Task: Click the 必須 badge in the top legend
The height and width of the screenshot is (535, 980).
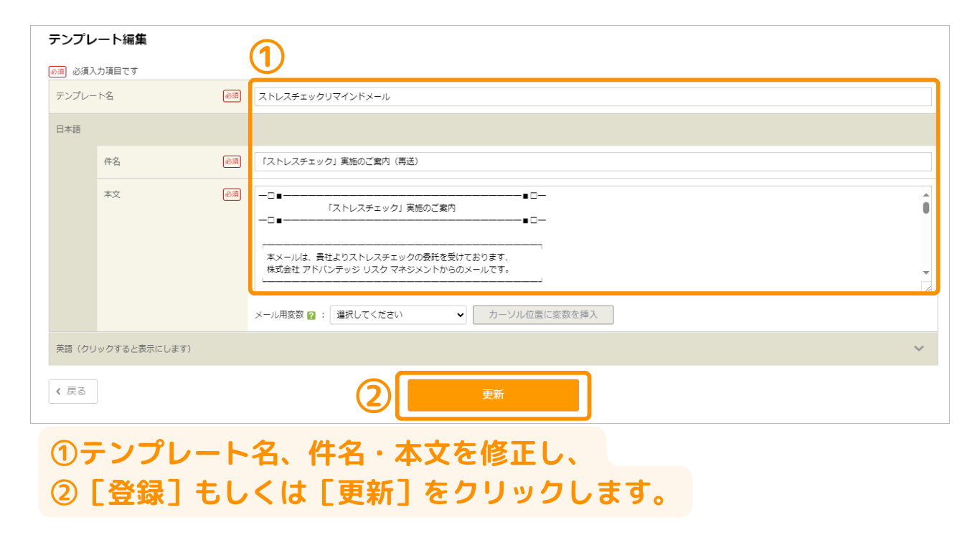Action: (x=57, y=72)
